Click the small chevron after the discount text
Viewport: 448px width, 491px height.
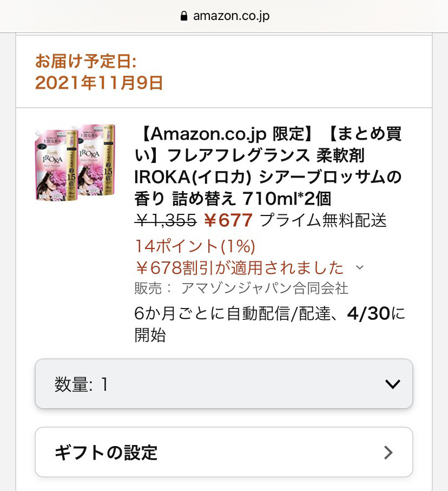360,267
